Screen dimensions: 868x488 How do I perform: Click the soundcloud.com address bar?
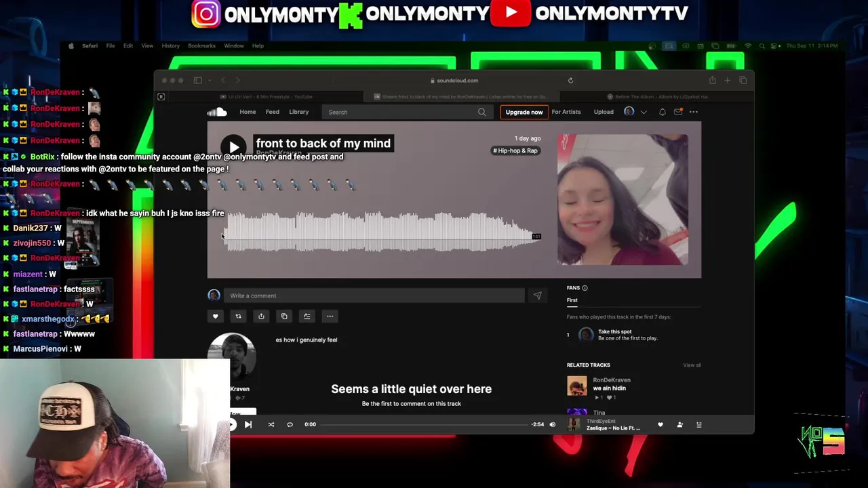pos(454,80)
